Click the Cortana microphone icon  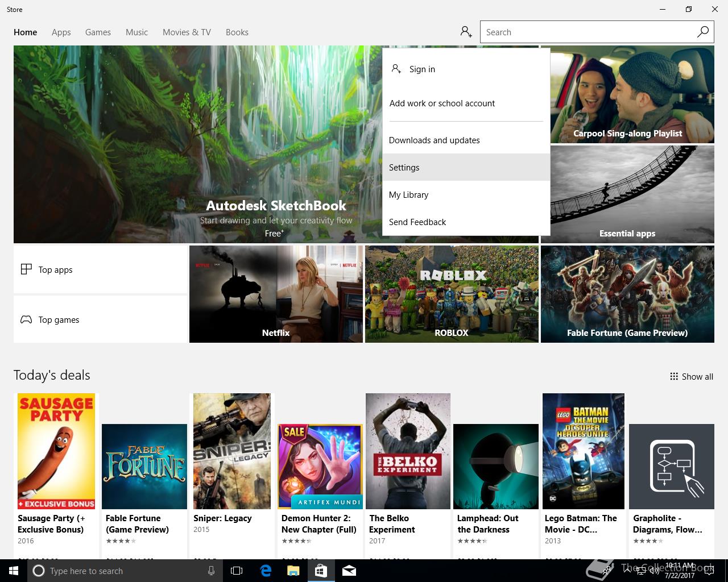coord(211,571)
